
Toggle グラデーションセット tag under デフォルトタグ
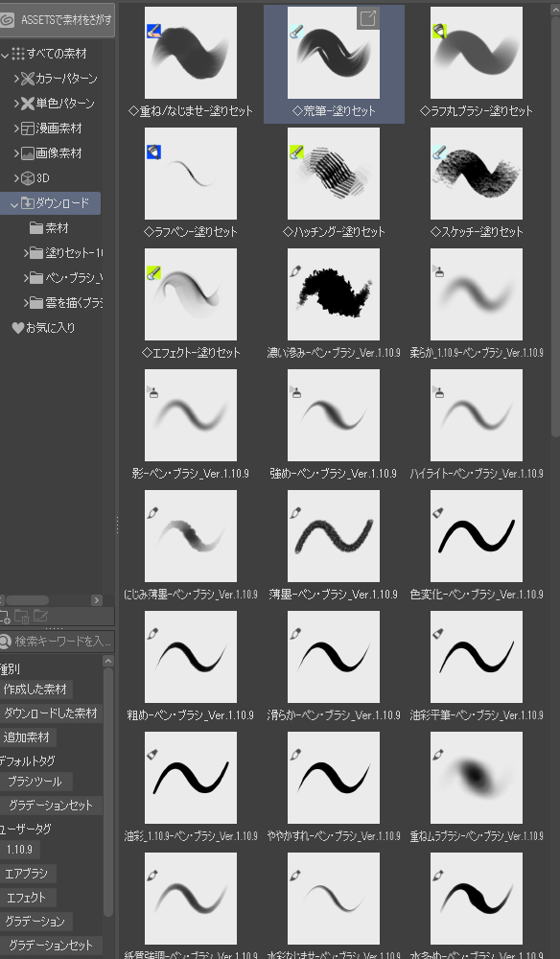pos(51,805)
